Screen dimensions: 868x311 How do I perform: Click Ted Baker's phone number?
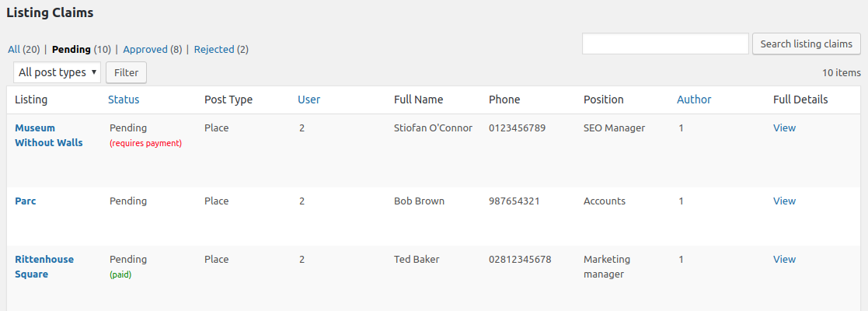[x=520, y=259]
